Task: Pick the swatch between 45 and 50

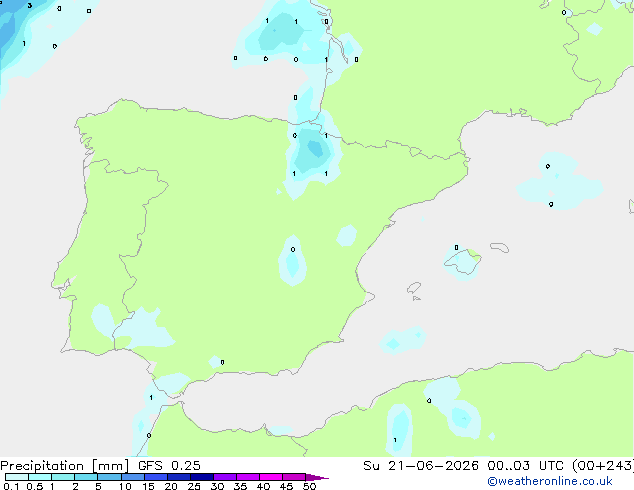Action: 294,477
